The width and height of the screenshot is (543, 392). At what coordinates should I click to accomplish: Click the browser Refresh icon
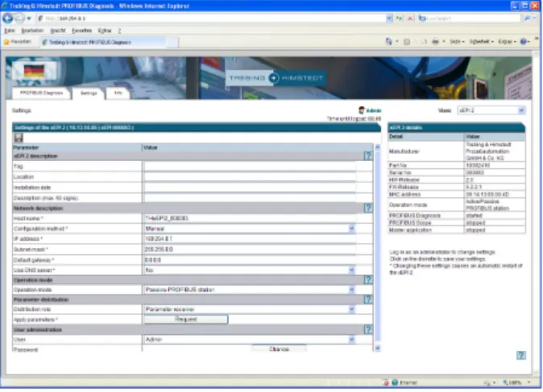tap(400, 19)
